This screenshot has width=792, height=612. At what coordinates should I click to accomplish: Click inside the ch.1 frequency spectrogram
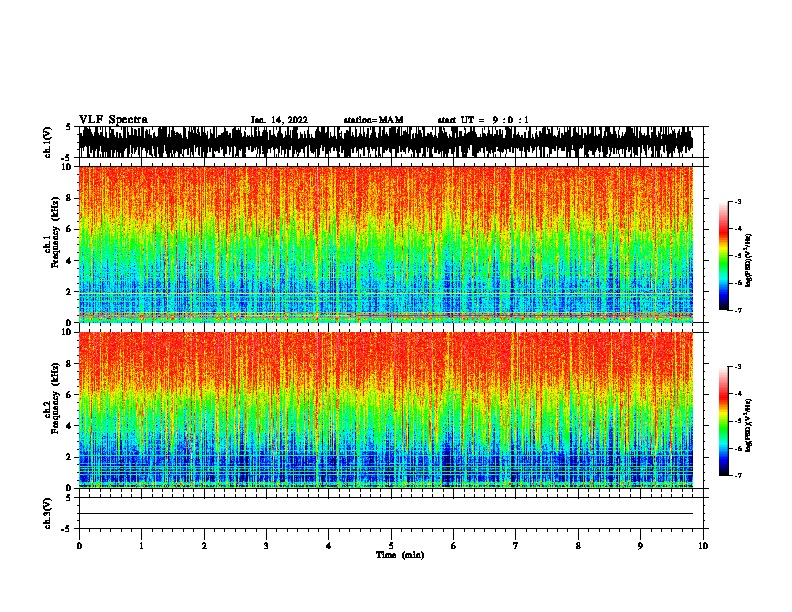(x=385, y=244)
